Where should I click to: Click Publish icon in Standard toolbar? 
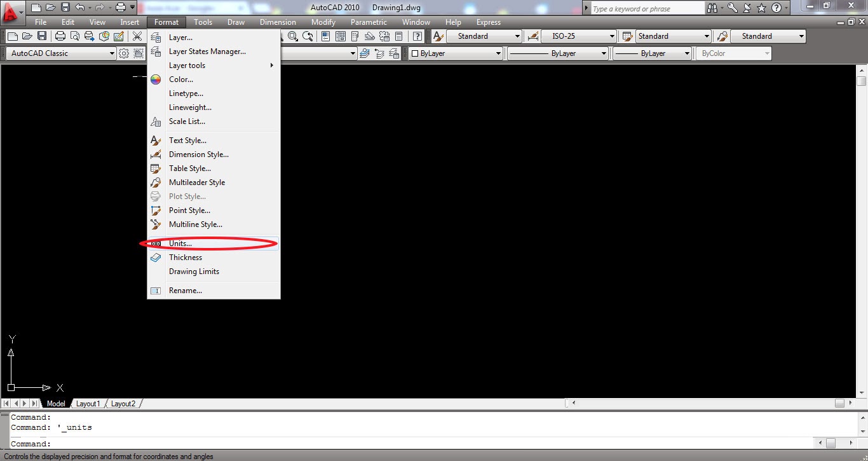click(90, 36)
